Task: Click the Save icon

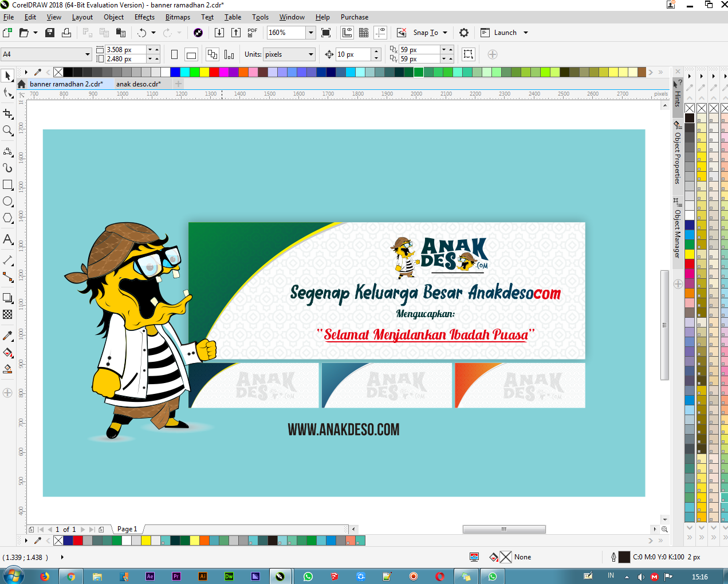Action: (50, 33)
